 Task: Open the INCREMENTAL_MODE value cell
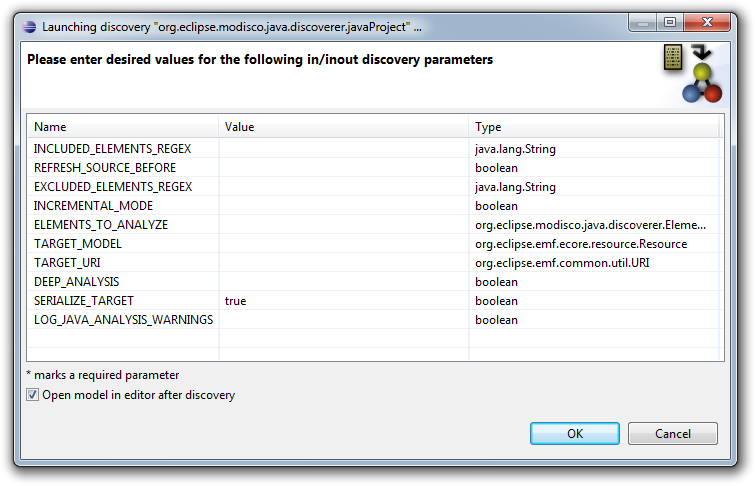(344, 206)
